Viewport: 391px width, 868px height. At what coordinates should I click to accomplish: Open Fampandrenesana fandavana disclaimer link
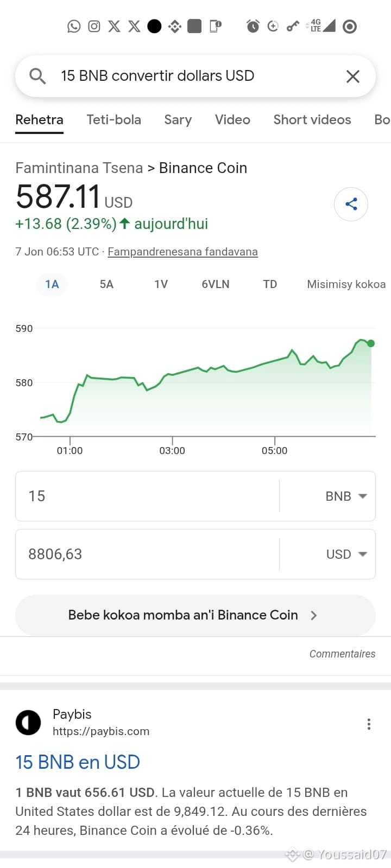click(182, 252)
